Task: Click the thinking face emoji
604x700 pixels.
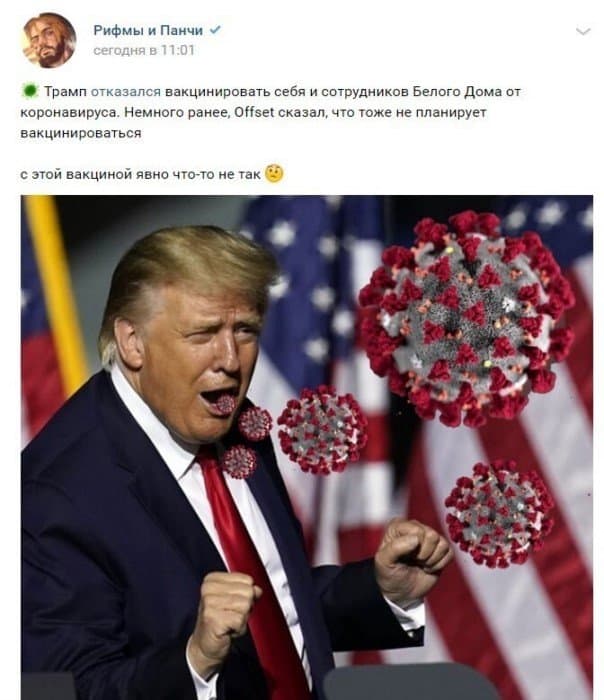Action: (274, 174)
